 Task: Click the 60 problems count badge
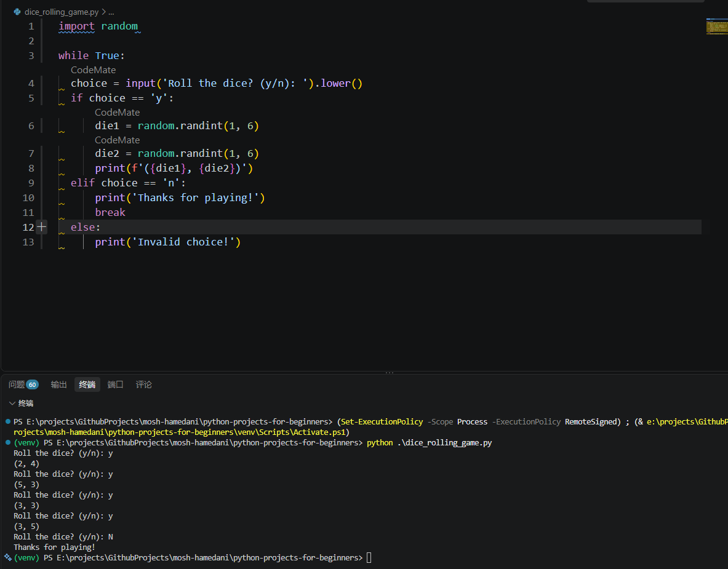33,384
